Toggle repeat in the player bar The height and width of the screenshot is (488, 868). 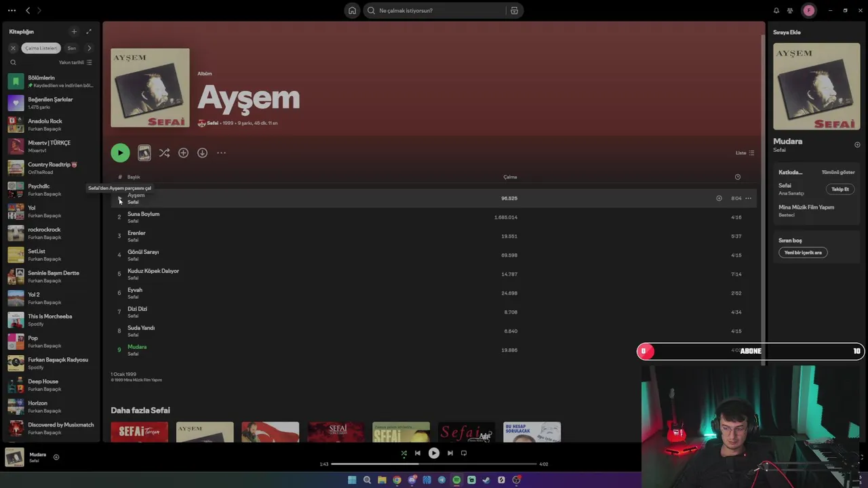click(x=464, y=453)
